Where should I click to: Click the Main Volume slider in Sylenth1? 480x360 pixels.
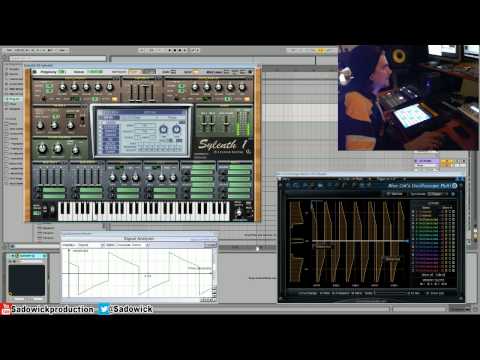pyautogui.click(x=226, y=123)
